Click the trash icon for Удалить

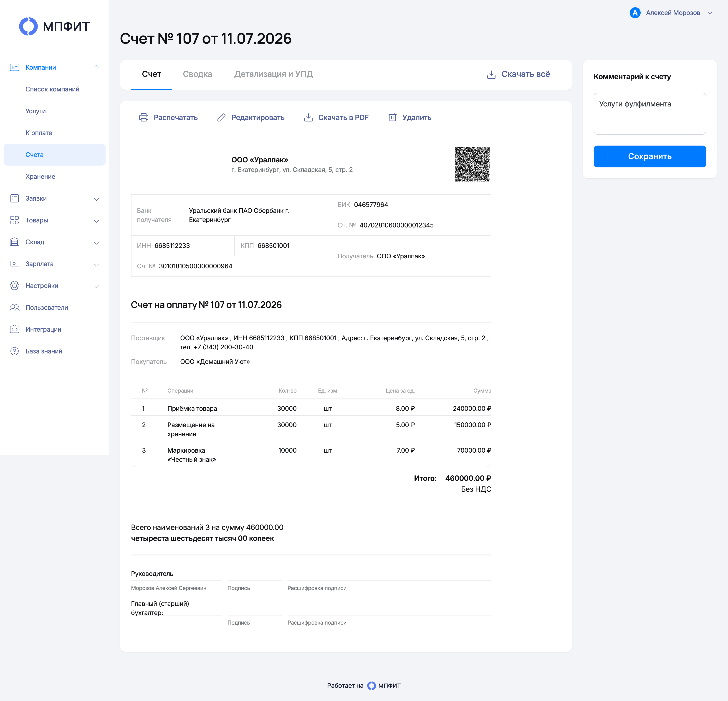click(393, 117)
